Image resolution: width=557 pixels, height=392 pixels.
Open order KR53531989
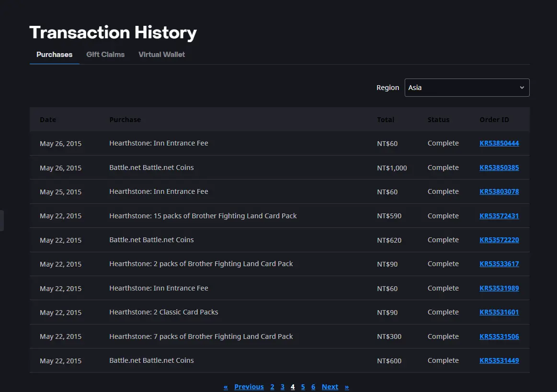click(499, 288)
